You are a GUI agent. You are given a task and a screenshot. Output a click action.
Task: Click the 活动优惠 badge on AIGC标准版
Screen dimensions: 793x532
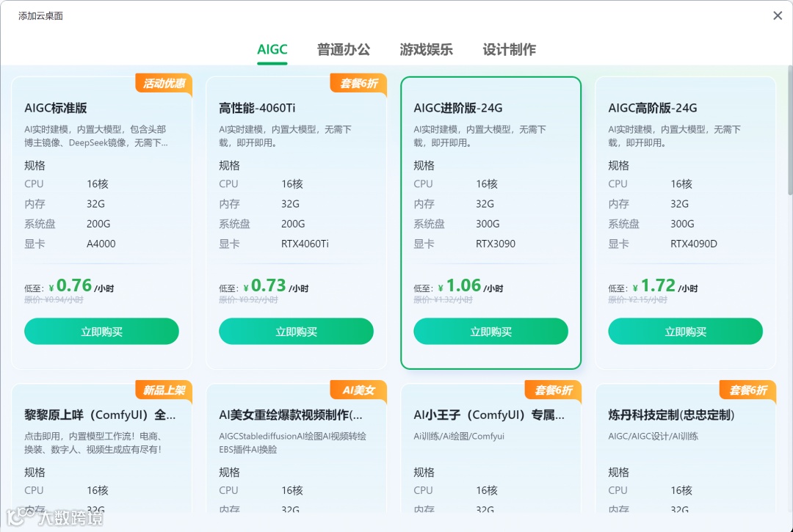click(164, 84)
